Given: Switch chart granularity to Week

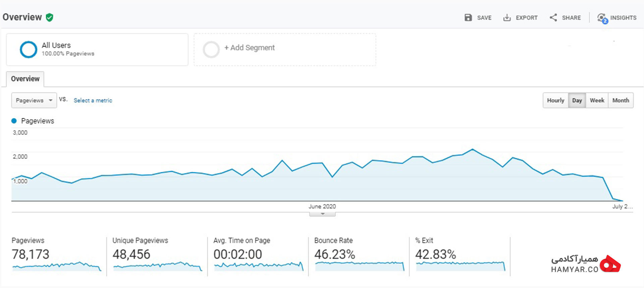Looking at the screenshot, I should (597, 100).
